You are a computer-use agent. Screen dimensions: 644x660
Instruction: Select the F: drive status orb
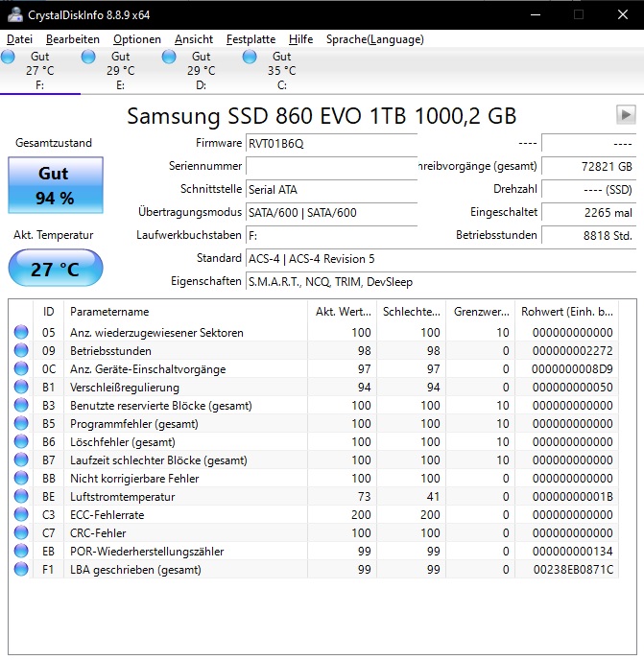pyautogui.click(x=8, y=57)
